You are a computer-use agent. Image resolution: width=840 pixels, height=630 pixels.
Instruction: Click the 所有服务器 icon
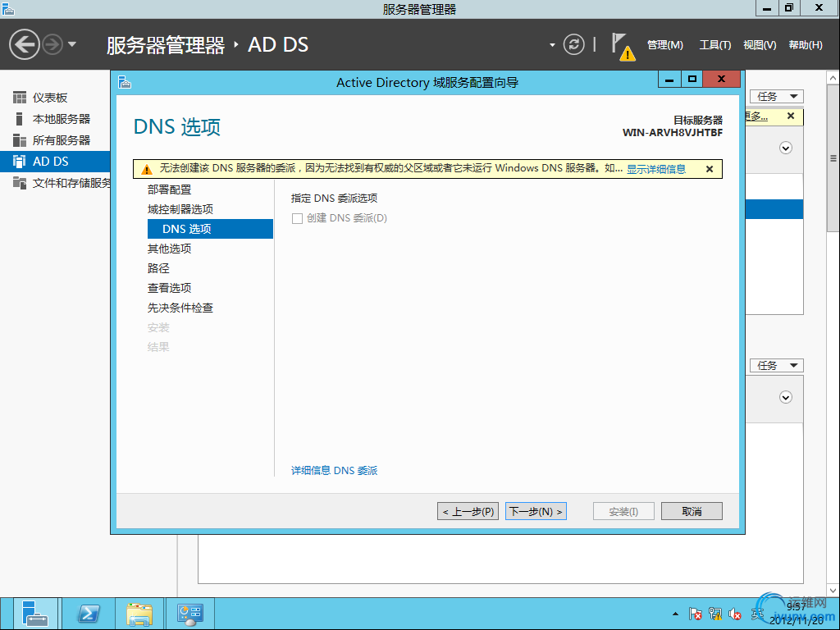[20, 140]
